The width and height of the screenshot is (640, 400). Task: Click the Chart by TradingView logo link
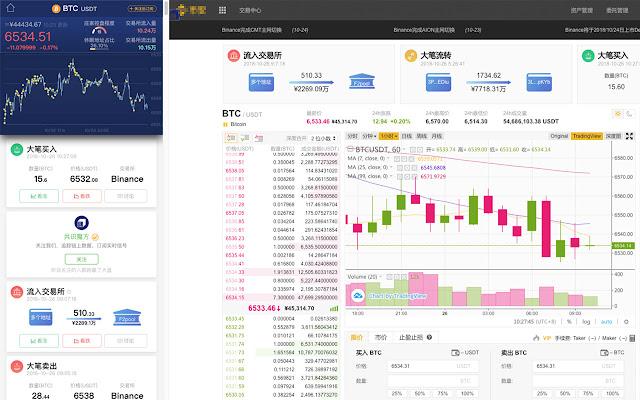(x=390, y=296)
